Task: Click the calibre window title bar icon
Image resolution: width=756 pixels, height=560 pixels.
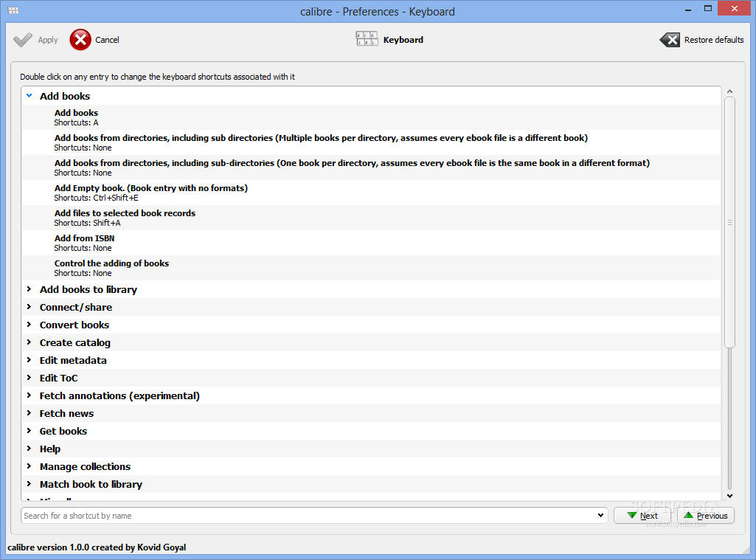Action: click(x=13, y=10)
